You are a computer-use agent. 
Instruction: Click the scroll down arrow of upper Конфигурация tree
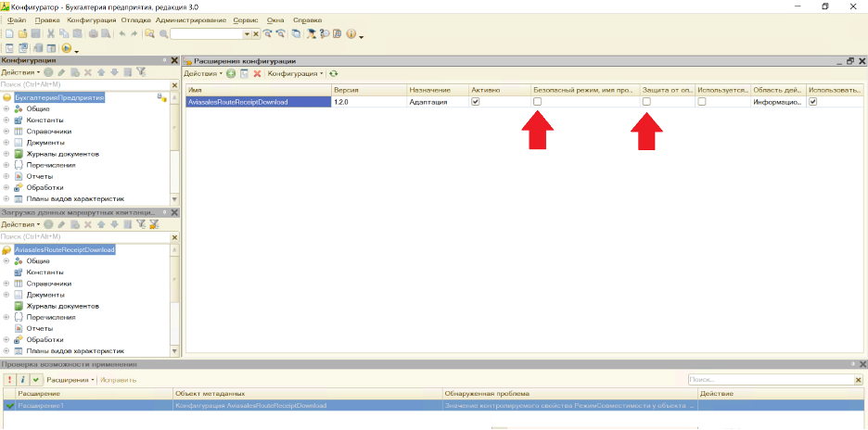(x=175, y=198)
